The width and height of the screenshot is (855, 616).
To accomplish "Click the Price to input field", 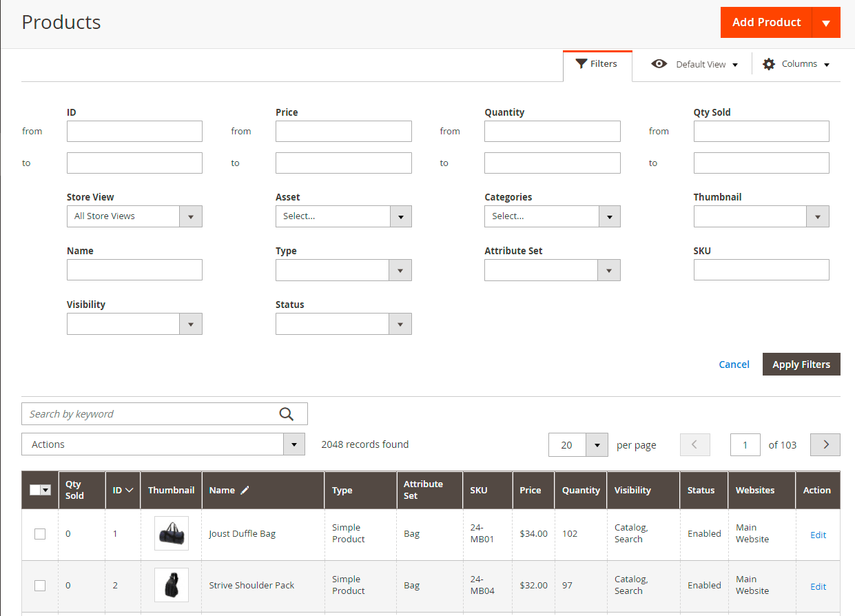I will tap(343, 163).
